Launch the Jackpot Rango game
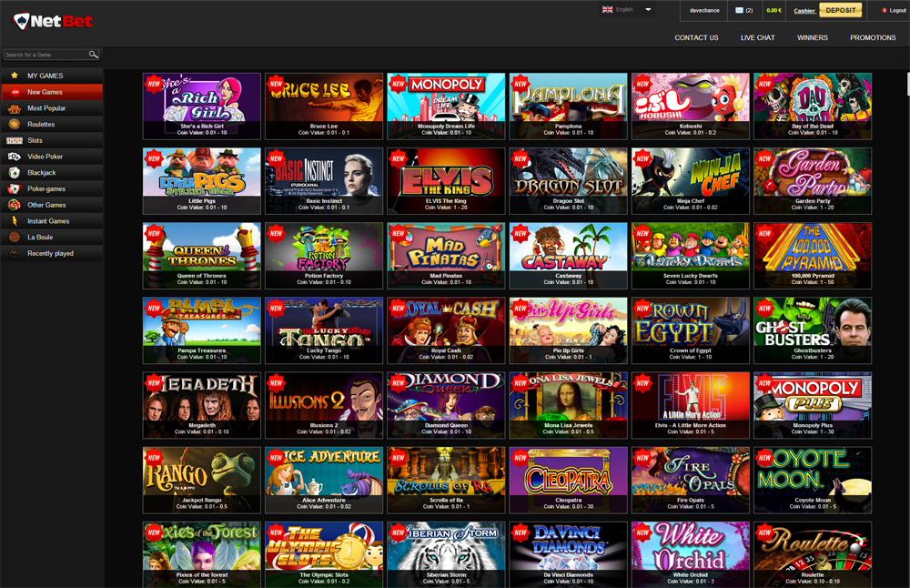 tap(202, 481)
